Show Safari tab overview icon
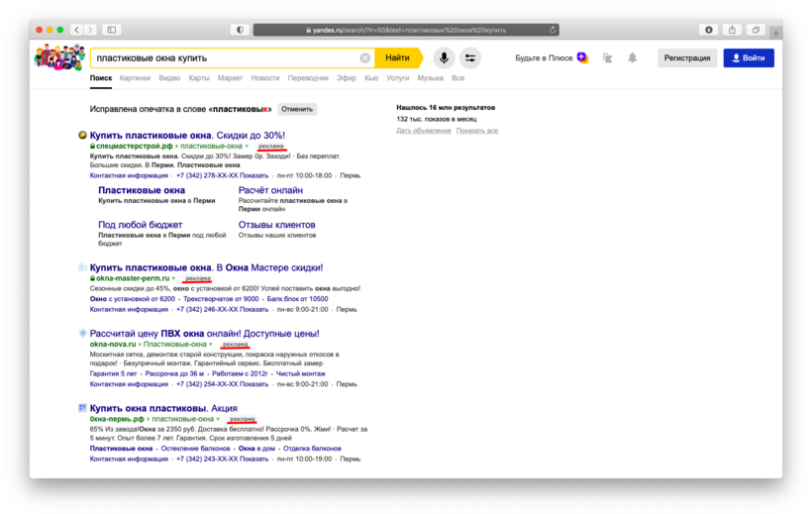Viewport: 812px width, 514px height. tap(756, 30)
